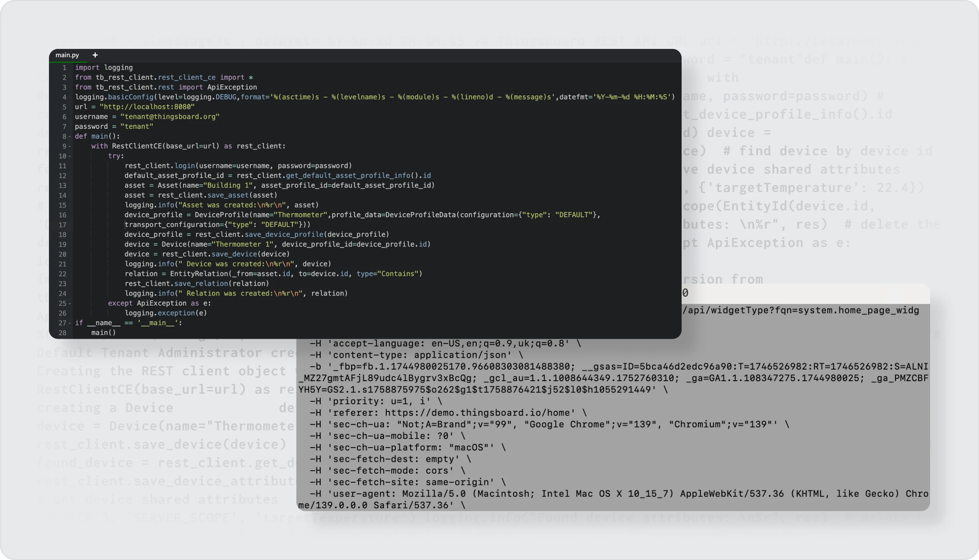This screenshot has width=979, height=560.
Task: Collapse the except ApiException block on line 25
Action: coord(70,304)
